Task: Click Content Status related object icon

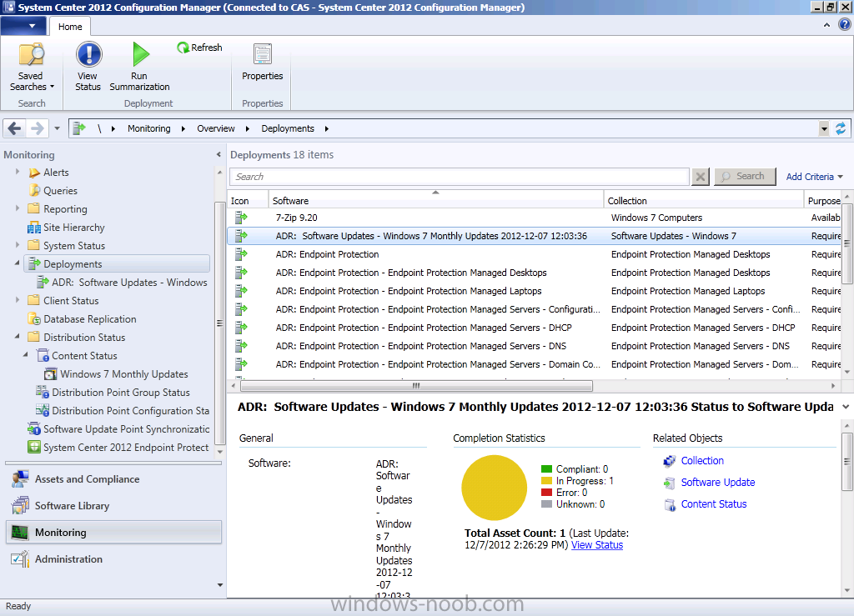Action: tap(670, 505)
